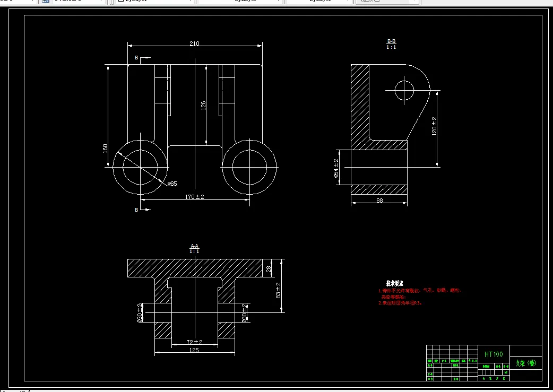Select the 1:1 scale under A-A

click(x=194, y=251)
